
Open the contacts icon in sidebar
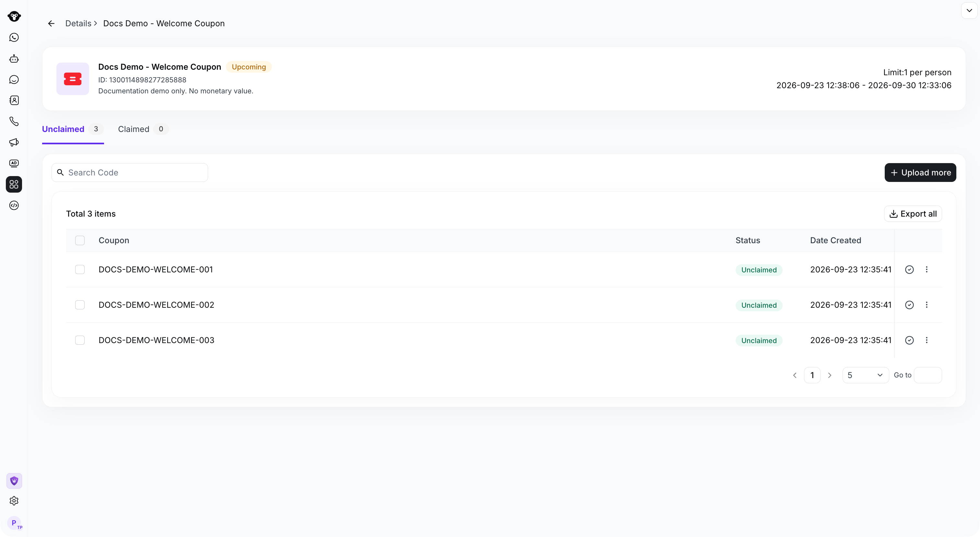(14, 101)
